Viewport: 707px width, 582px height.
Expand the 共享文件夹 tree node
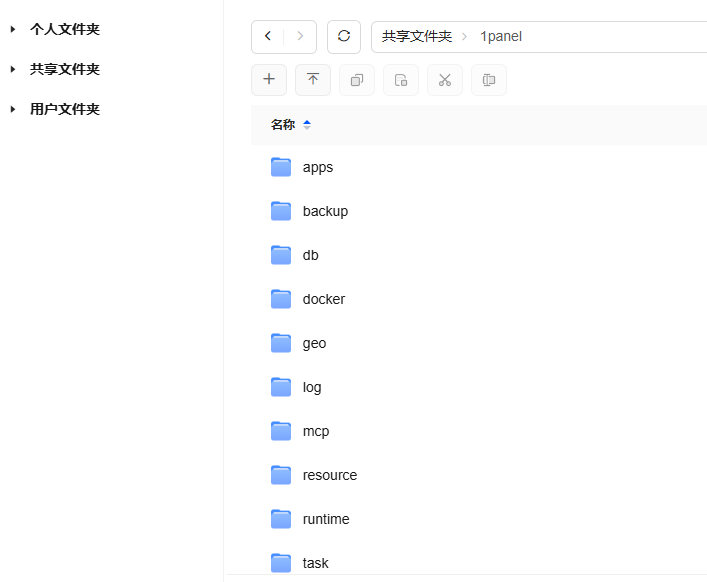point(13,69)
